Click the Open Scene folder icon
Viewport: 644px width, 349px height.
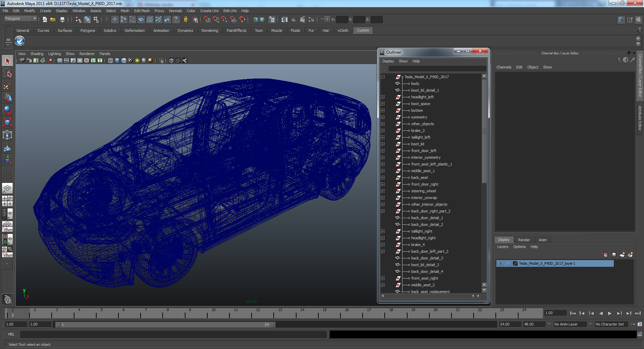pyautogui.click(x=53, y=20)
